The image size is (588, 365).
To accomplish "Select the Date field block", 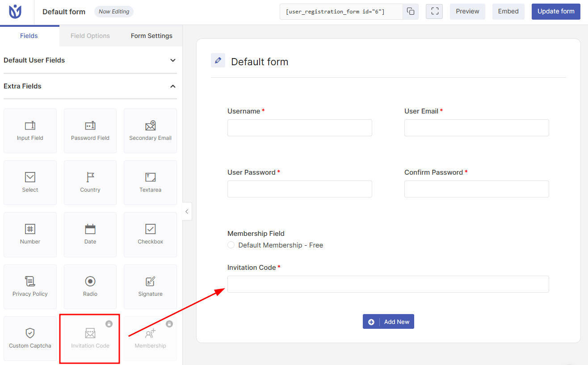I will pos(90,235).
